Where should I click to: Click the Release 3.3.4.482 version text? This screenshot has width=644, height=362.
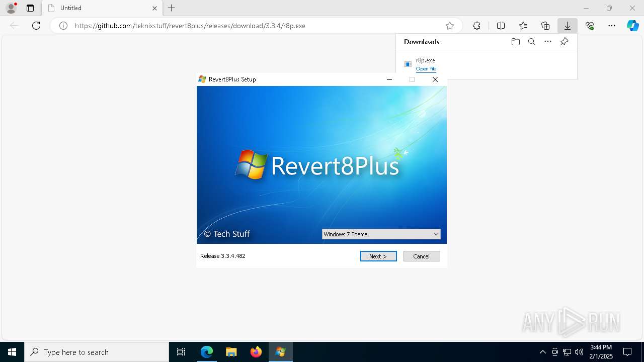coord(223,256)
